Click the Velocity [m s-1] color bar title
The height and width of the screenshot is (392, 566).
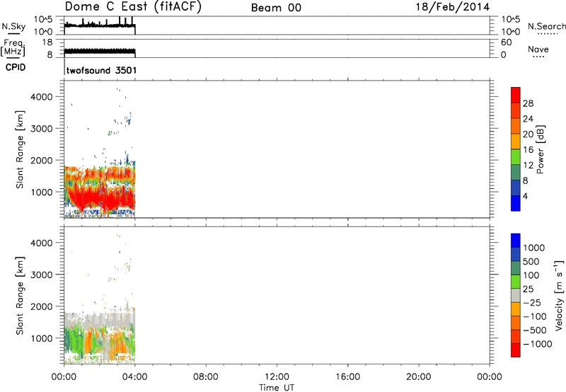click(559, 295)
